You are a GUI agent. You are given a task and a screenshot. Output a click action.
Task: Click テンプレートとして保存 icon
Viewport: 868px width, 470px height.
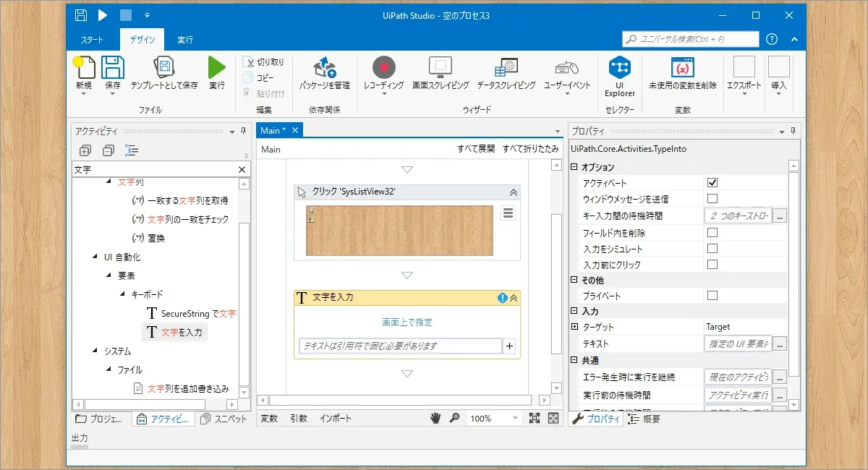[164, 67]
